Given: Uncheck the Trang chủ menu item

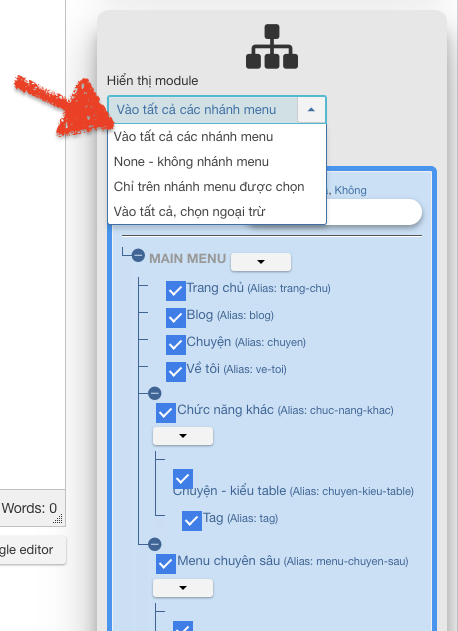Looking at the screenshot, I should tap(176, 291).
